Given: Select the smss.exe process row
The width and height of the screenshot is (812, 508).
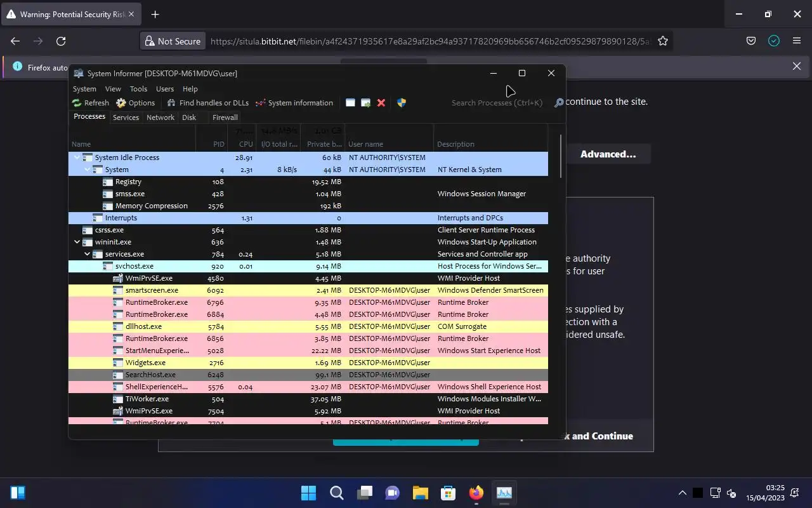Looking at the screenshot, I should [x=308, y=194].
